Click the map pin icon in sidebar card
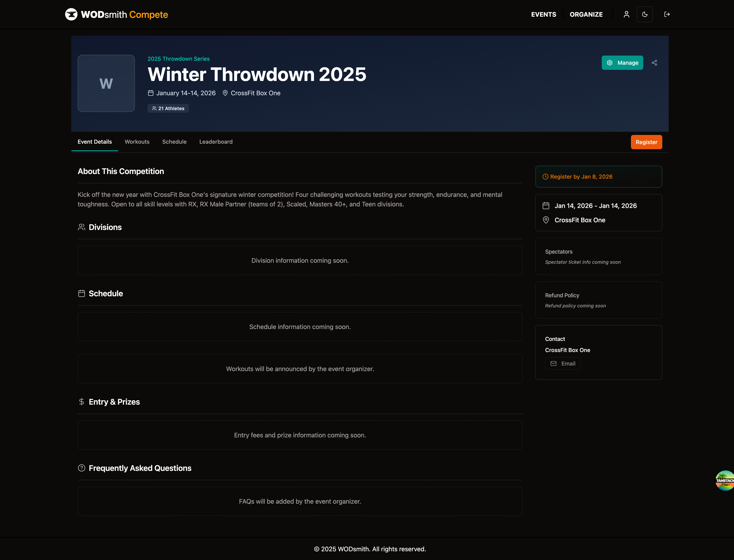The width and height of the screenshot is (734, 560). (x=546, y=220)
